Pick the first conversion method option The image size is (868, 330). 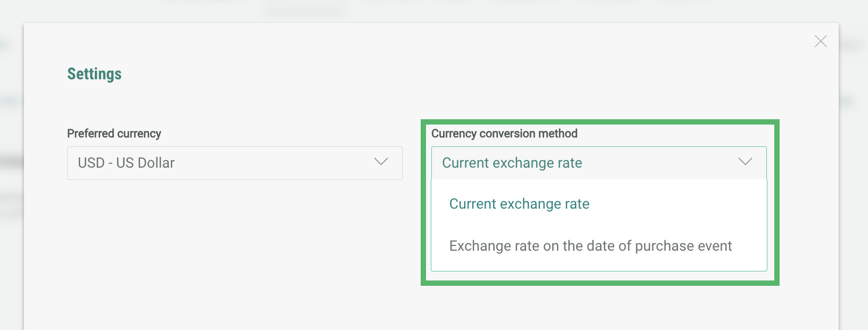[x=519, y=204]
